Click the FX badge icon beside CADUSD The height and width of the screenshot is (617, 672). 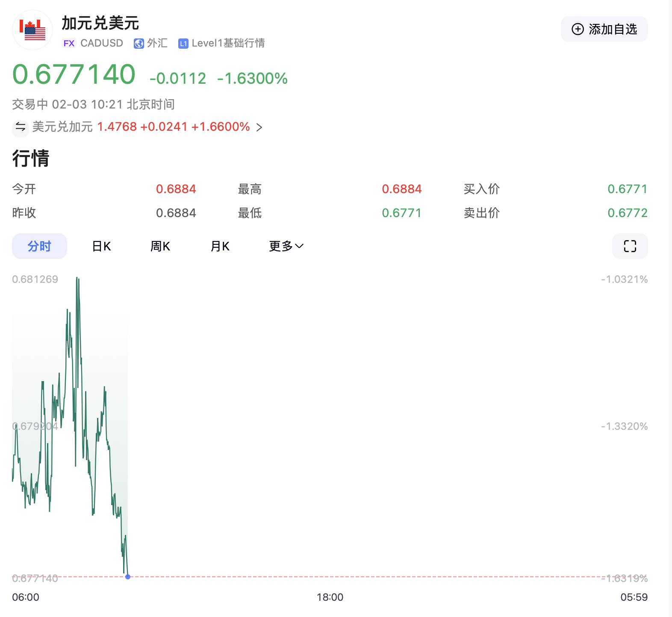point(69,43)
